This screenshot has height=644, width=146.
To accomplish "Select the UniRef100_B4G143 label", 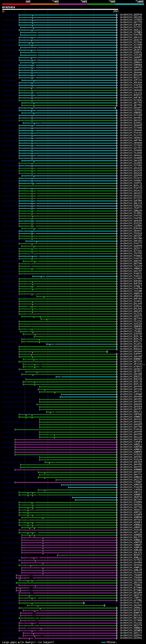I will tap(131, 349).
